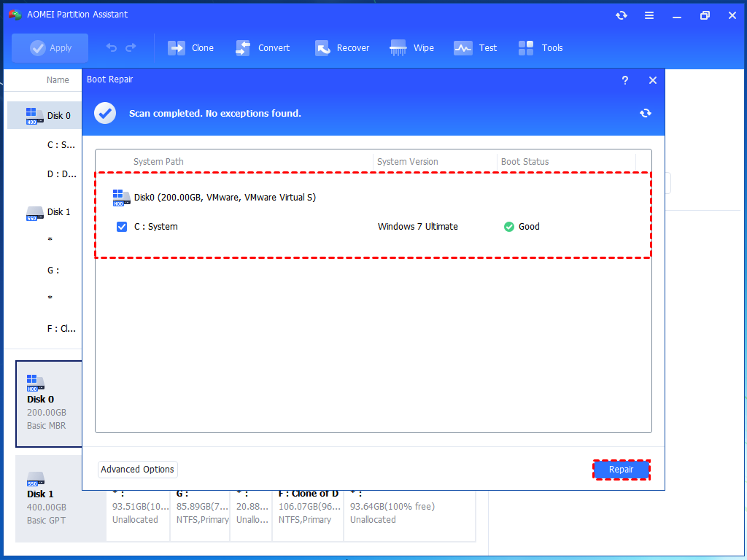Click the Scan completed checkmark icon

[x=105, y=113]
